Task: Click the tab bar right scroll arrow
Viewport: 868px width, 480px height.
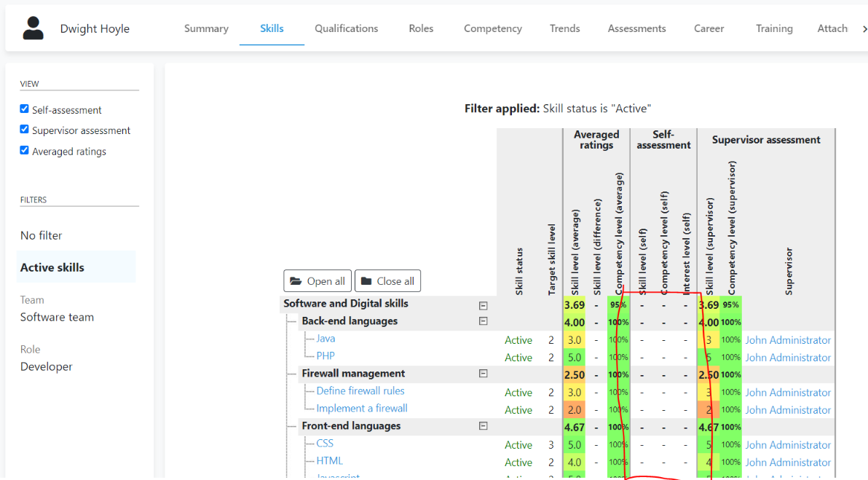Action: (x=864, y=29)
